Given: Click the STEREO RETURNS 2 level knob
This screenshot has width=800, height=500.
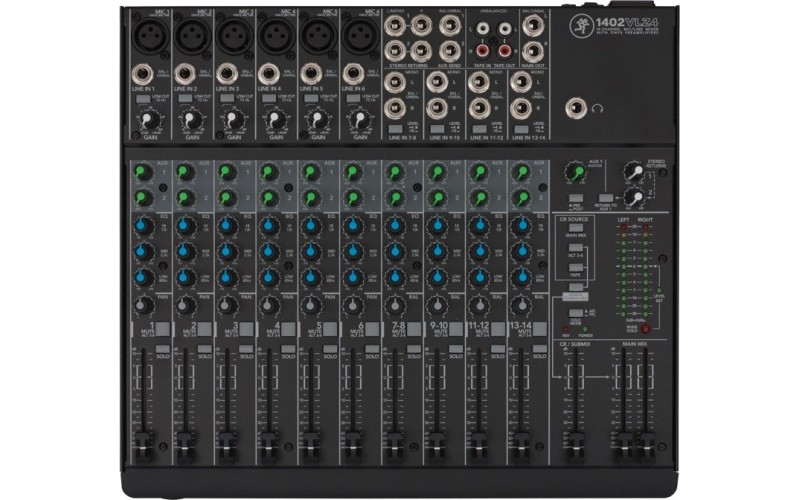Looking at the screenshot, I should pos(633,197).
